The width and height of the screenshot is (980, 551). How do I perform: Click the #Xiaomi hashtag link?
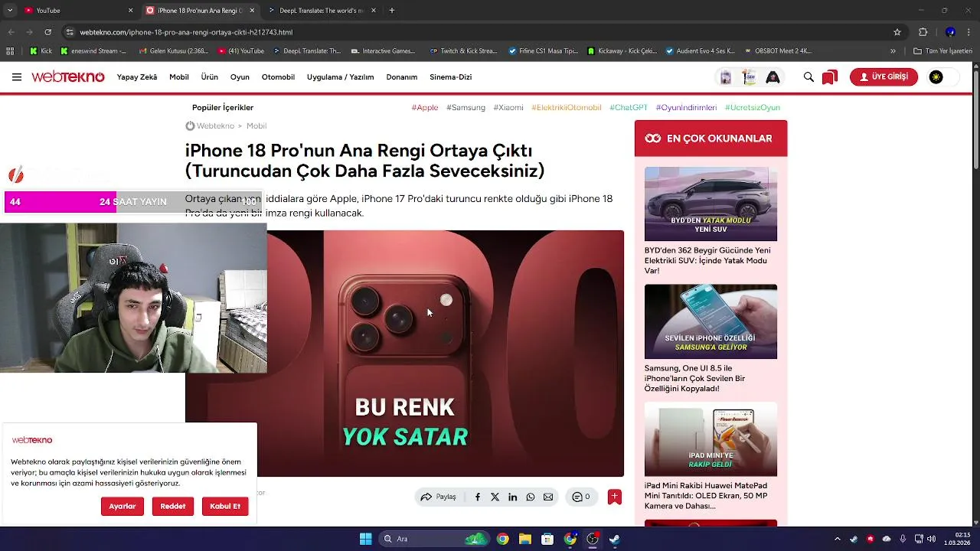(x=508, y=107)
